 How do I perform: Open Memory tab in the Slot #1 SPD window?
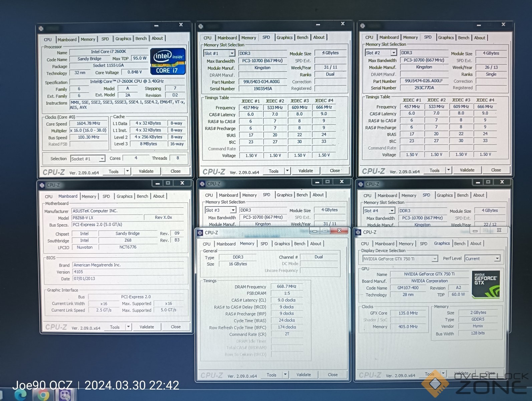249,38
